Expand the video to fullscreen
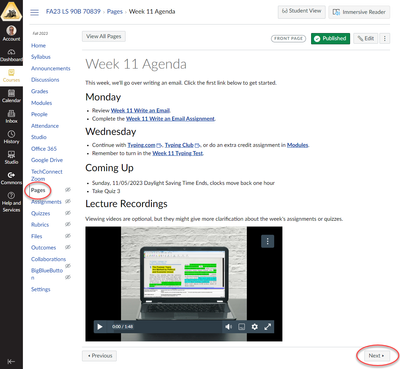This screenshot has width=400, height=369. 267,327
